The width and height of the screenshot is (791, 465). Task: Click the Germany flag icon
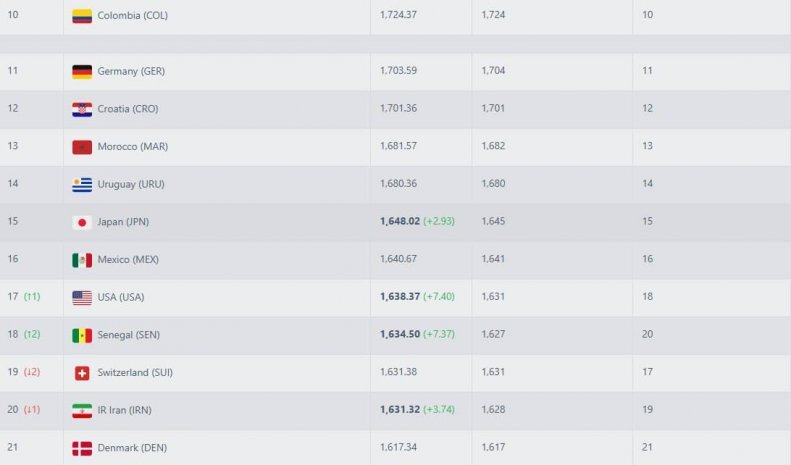click(82, 72)
